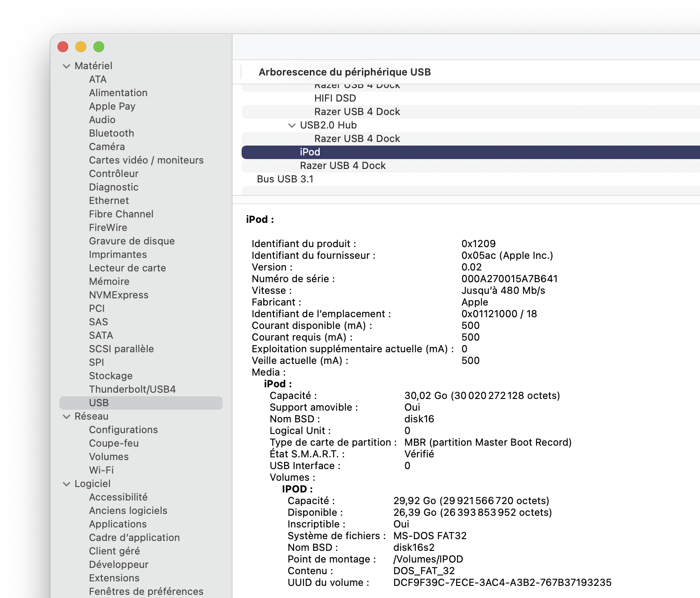Select Bluetooth in the sidebar
The image size is (700, 598).
click(x=111, y=133)
